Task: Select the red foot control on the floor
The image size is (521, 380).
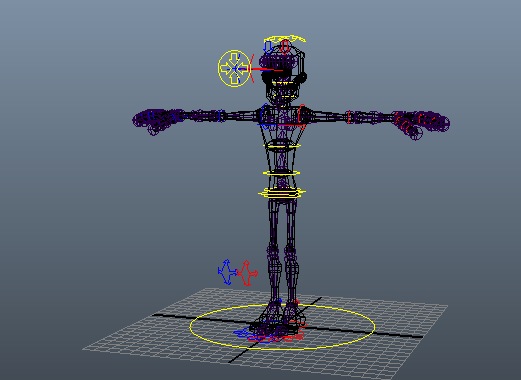Action: (293, 335)
